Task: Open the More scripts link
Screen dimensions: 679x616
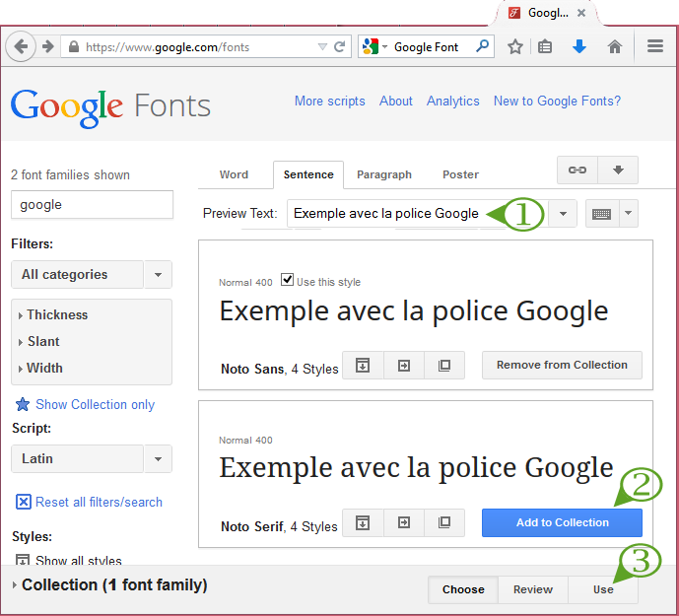Action: [329, 101]
